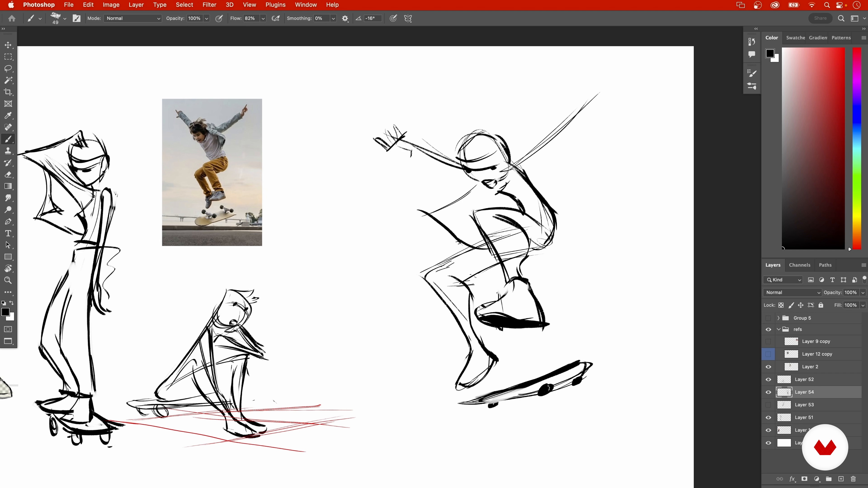Open the Filter menu

coord(209,5)
